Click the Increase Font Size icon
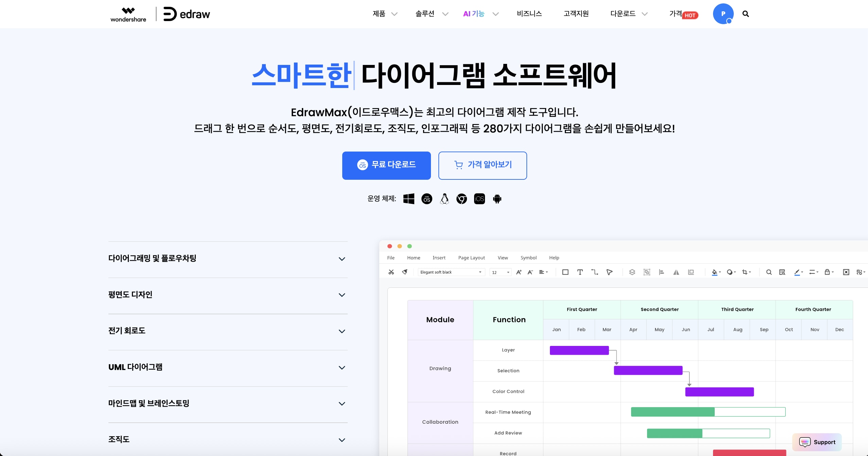This screenshot has height=456, width=868. 519,271
